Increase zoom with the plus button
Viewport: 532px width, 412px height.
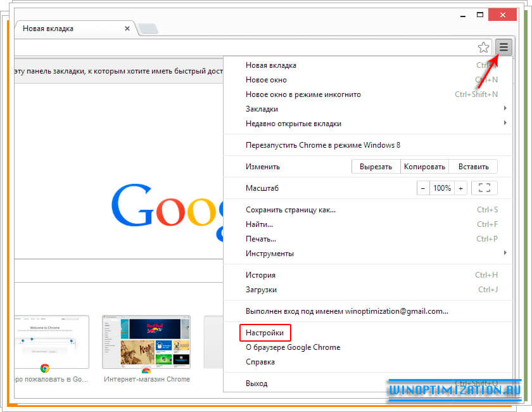(460, 188)
